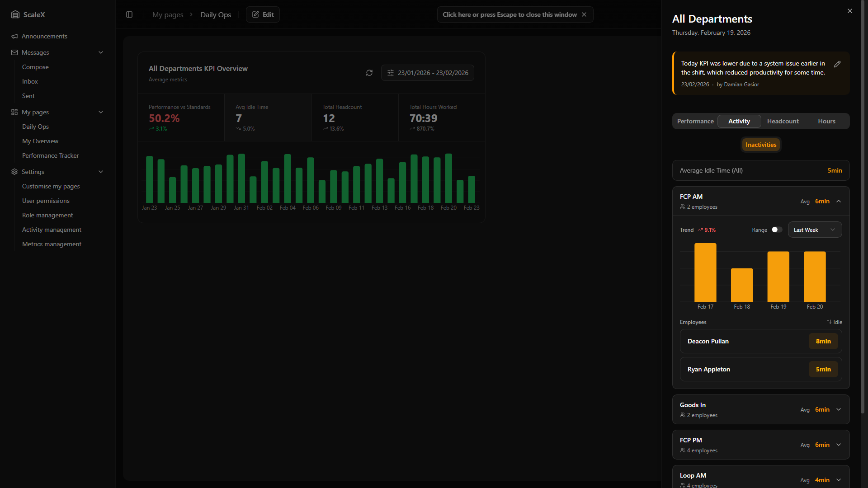Image resolution: width=868 pixels, height=488 pixels.
Task: Edit the note with pencil icon
Action: [x=837, y=64]
